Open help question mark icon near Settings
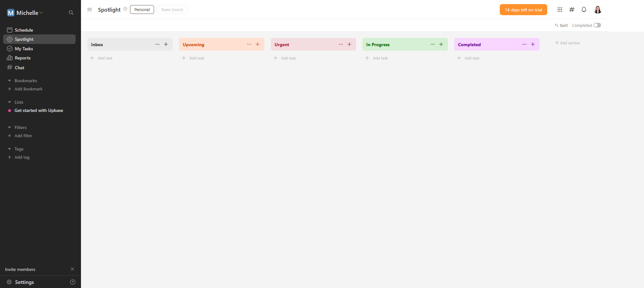This screenshot has width=644, height=288. coord(73,282)
